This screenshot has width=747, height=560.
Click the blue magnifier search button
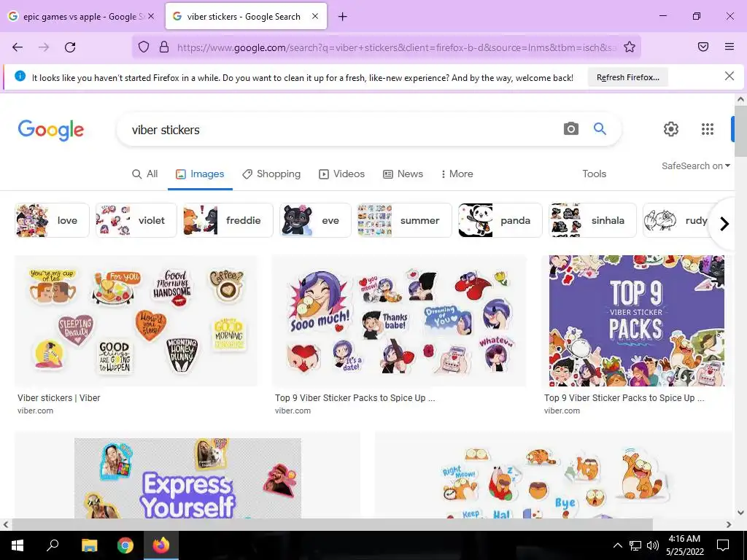[x=600, y=128]
